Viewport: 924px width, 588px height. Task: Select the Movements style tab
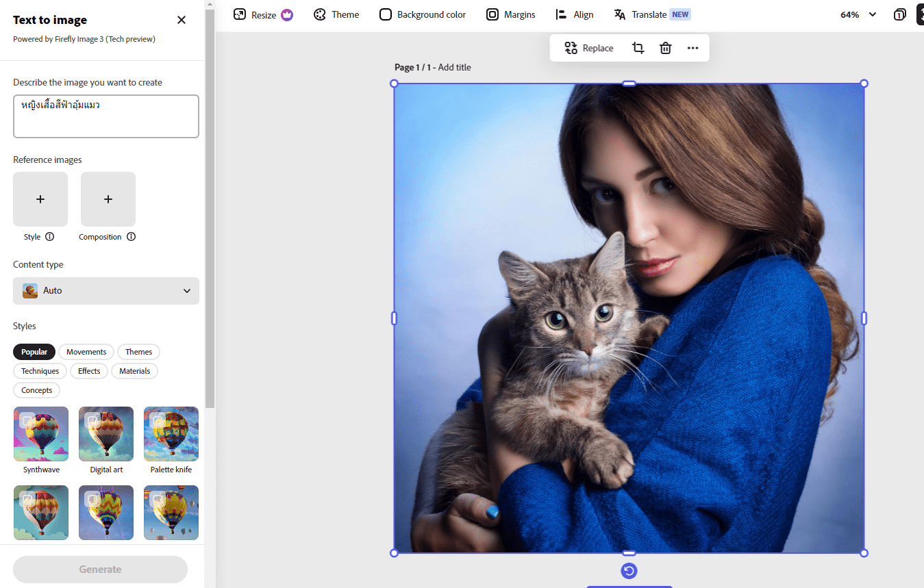(86, 352)
